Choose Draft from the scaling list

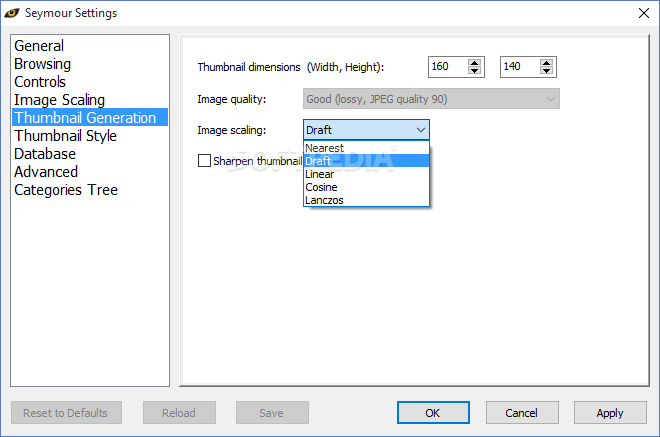(366, 161)
